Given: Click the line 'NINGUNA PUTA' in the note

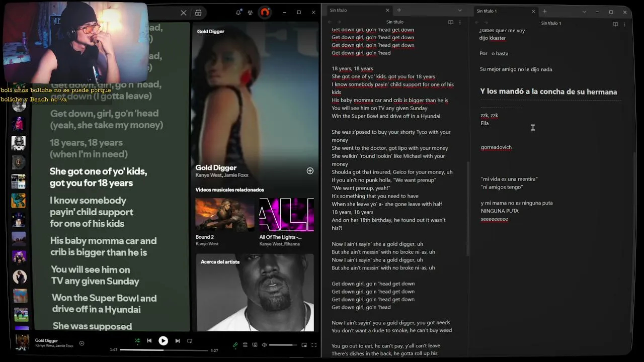Looking at the screenshot, I should (x=500, y=211).
